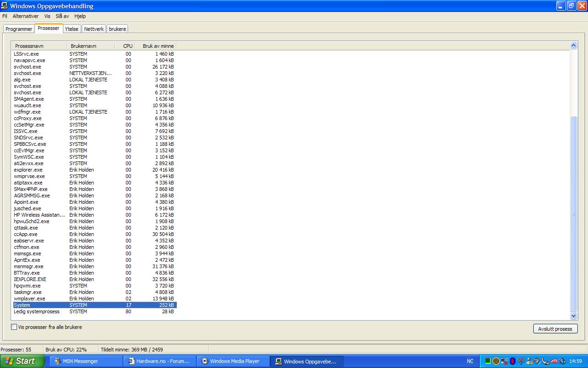Select the hpqwmi.exe process
Screen dimensions: 588x368
[95, 286]
